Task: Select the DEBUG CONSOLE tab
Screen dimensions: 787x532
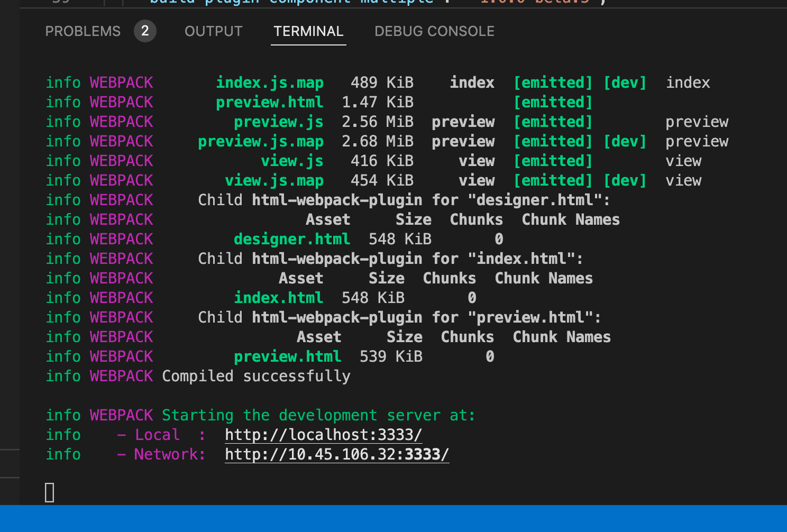Action: click(434, 31)
